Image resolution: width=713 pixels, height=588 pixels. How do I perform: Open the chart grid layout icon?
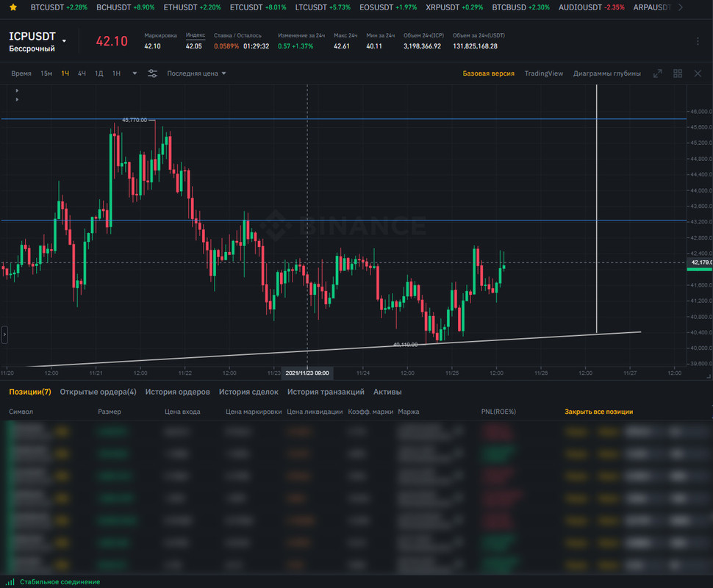tap(678, 73)
